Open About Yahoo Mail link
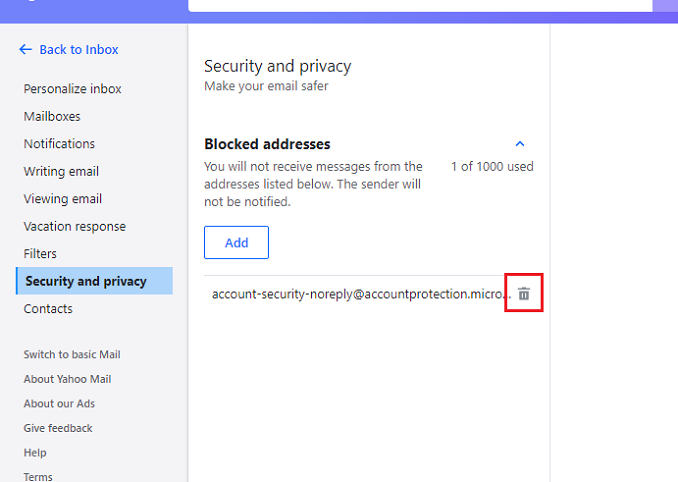Image resolution: width=678 pixels, height=482 pixels. pyautogui.click(x=67, y=379)
